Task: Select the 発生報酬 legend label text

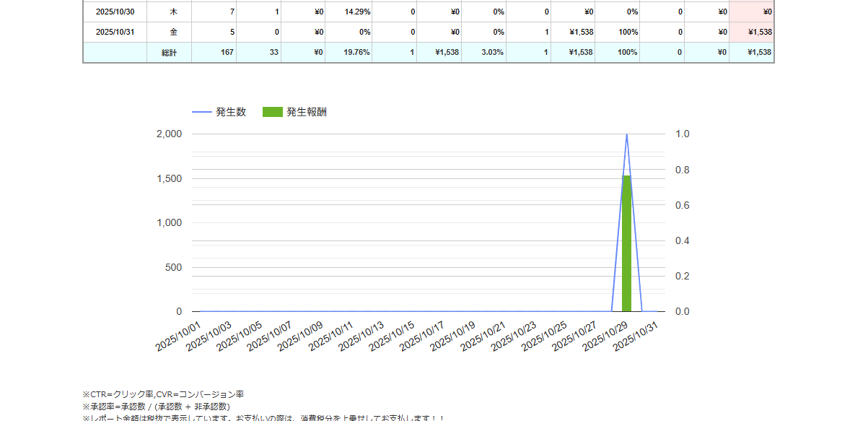Action: pyautogui.click(x=307, y=112)
